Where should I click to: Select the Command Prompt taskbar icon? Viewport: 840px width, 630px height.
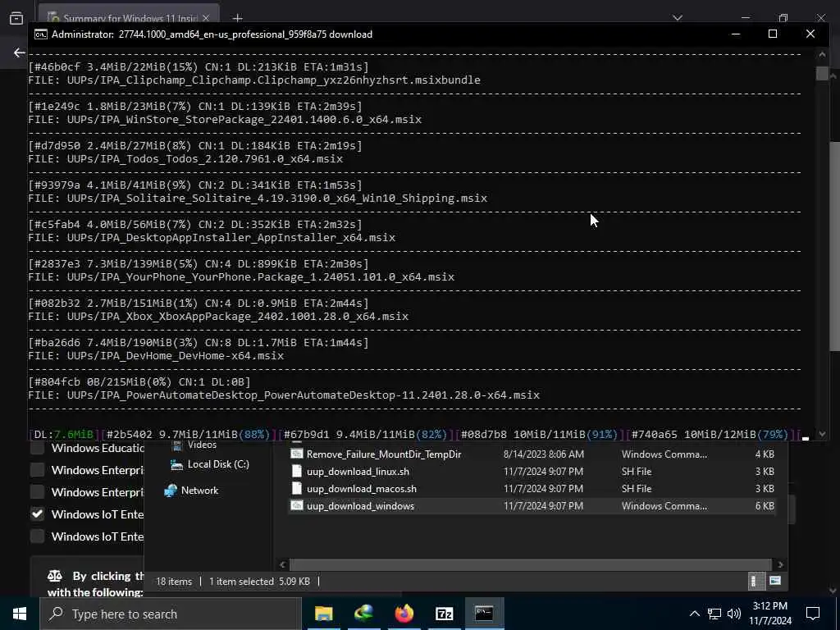(484, 614)
